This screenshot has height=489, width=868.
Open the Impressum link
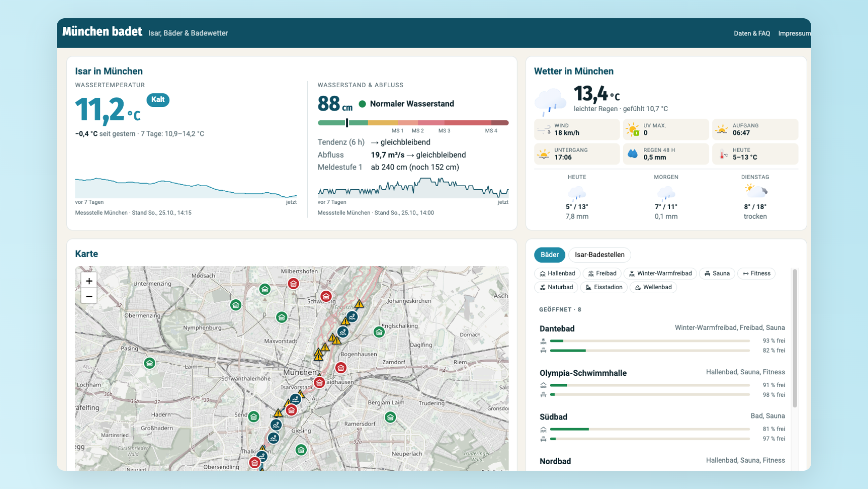pyautogui.click(x=794, y=33)
